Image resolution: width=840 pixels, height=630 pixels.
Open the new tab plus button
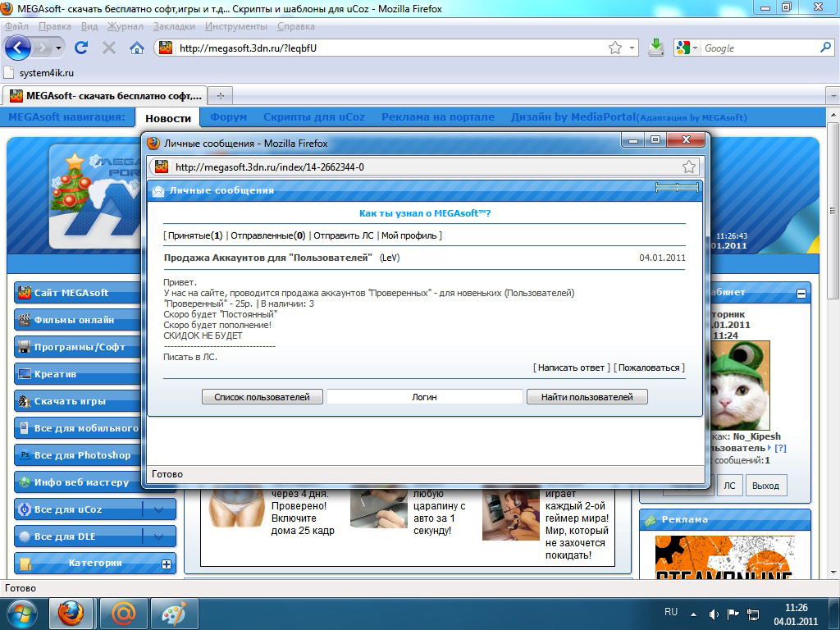(220, 96)
